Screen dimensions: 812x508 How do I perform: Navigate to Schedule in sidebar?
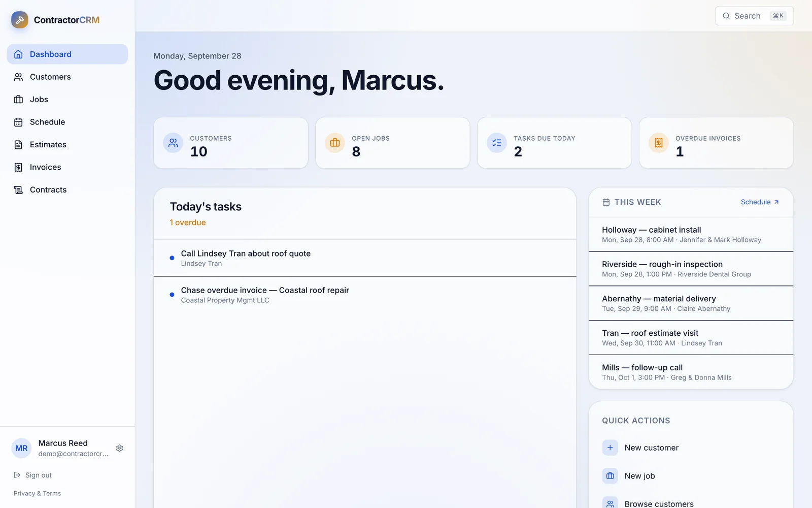tap(67, 122)
